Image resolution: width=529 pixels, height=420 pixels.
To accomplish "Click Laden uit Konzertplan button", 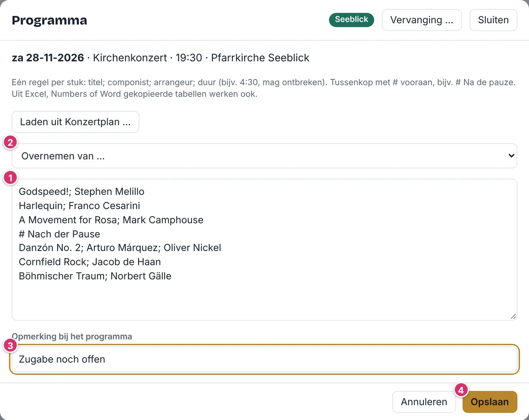I will [75, 122].
